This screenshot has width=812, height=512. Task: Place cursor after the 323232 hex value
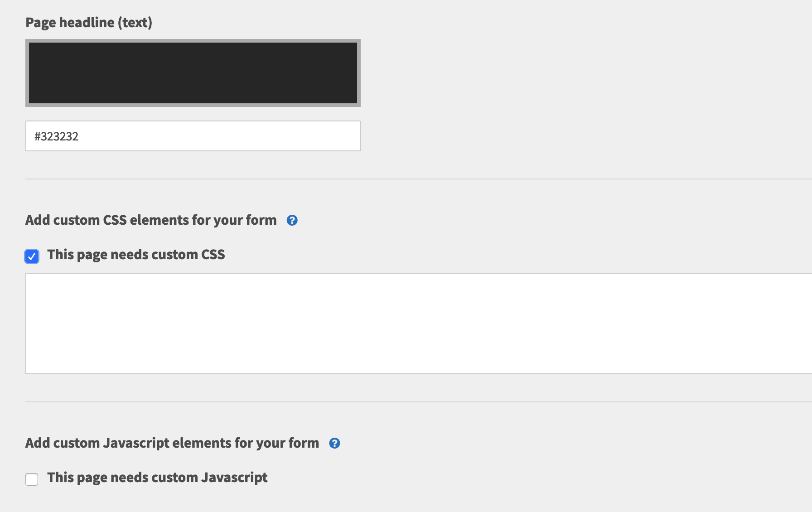(x=79, y=136)
